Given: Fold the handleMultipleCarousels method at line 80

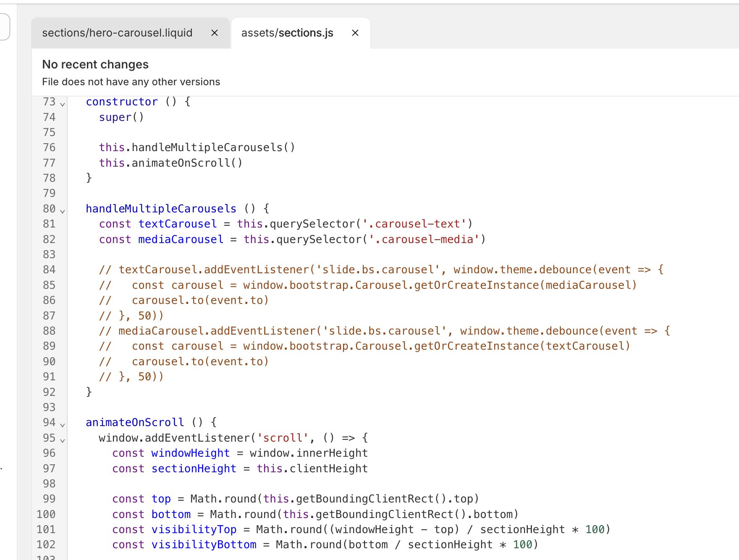Looking at the screenshot, I should click(63, 211).
